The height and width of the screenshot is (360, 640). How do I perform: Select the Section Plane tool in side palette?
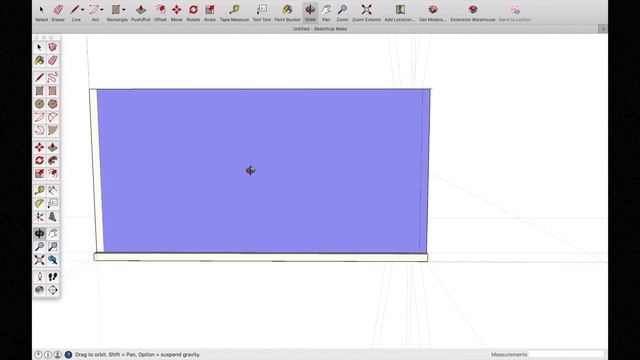click(52, 290)
